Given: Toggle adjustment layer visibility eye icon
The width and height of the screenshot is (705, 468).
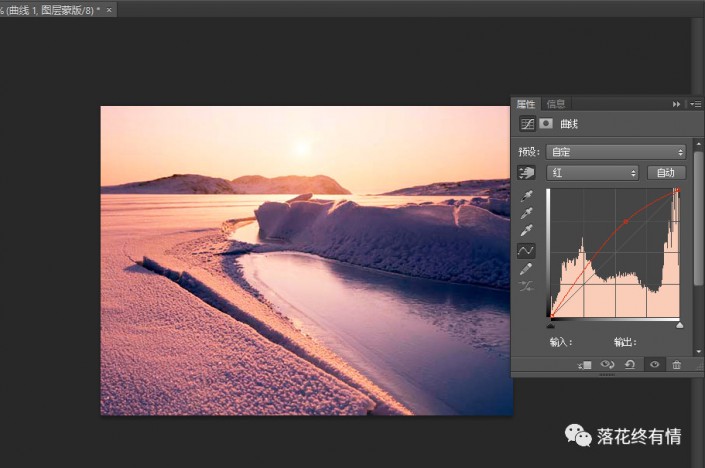Looking at the screenshot, I should click(655, 365).
